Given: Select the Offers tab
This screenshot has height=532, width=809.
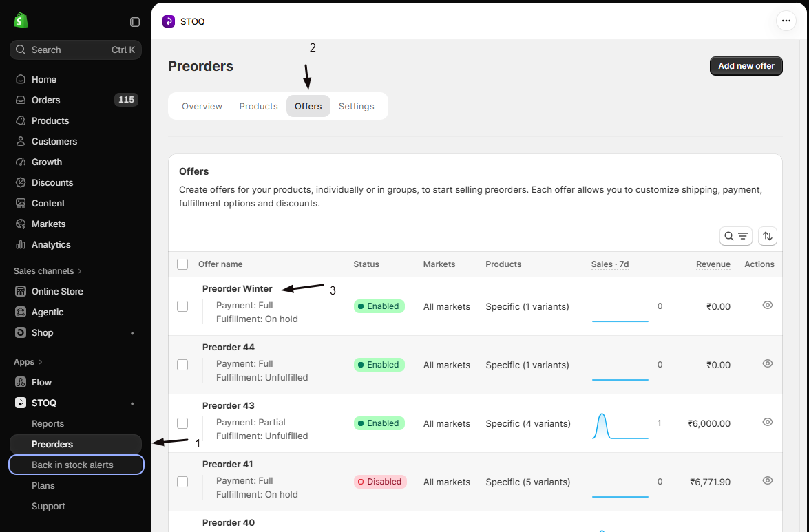Looking at the screenshot, I should click(x=308, y=106).
